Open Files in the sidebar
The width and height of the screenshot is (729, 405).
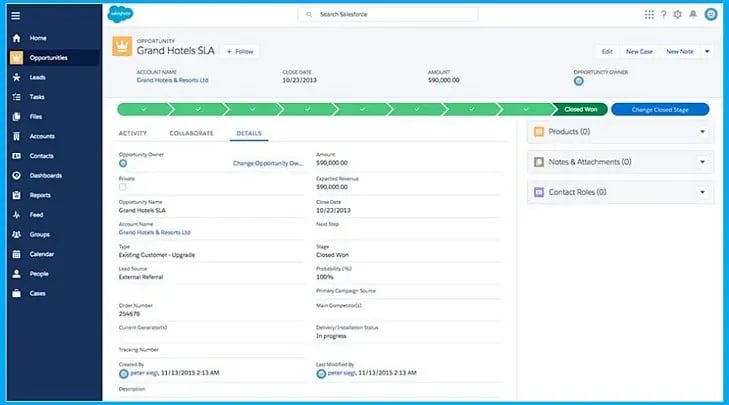point(36,117)
